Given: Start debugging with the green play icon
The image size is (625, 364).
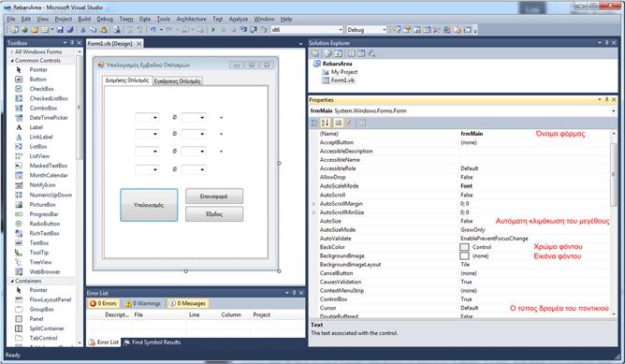Looking at the screenshot, I should [x=213, y=30].
